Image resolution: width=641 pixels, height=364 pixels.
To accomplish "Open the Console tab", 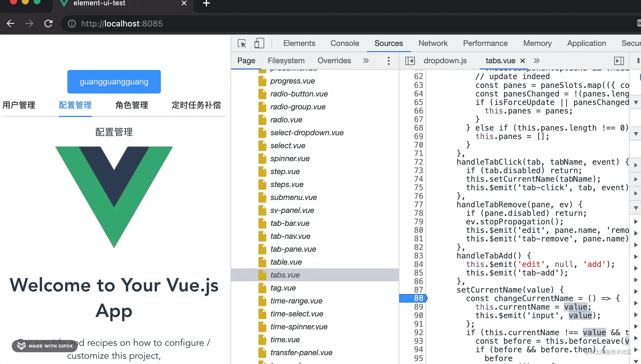I will click(x=345, y=43).
